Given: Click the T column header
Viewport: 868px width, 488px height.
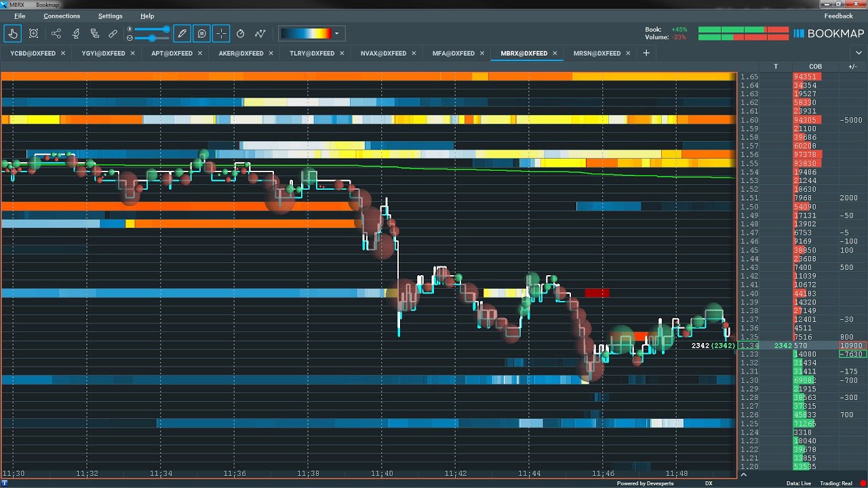Looking at the screenshot, I should 776,66.
